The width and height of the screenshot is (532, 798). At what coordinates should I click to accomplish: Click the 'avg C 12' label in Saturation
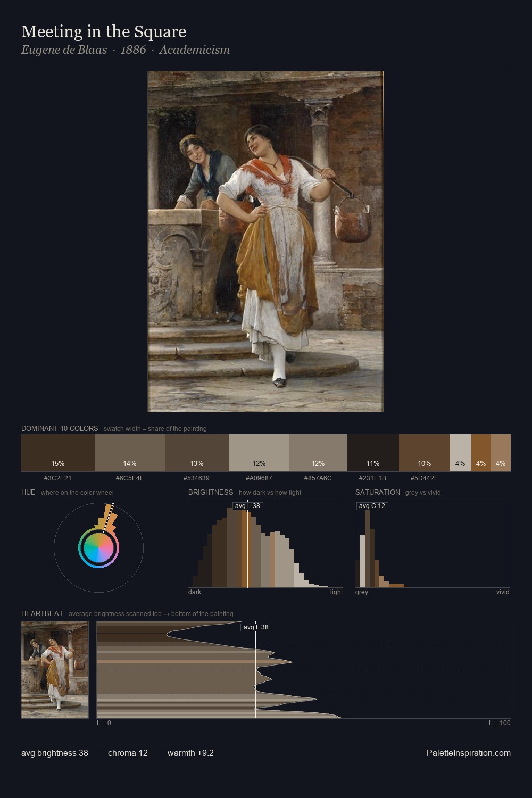pos(372,506)
